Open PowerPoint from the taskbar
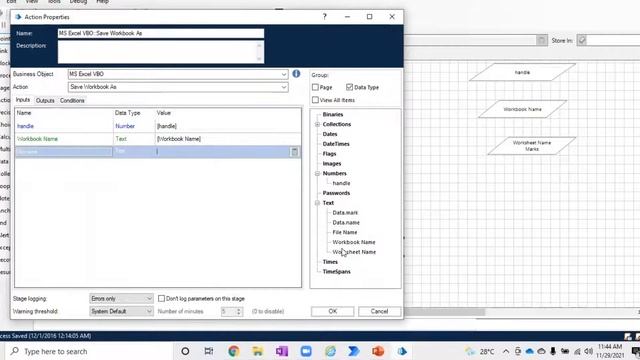 pyautogui.click(x=378, y=351)
